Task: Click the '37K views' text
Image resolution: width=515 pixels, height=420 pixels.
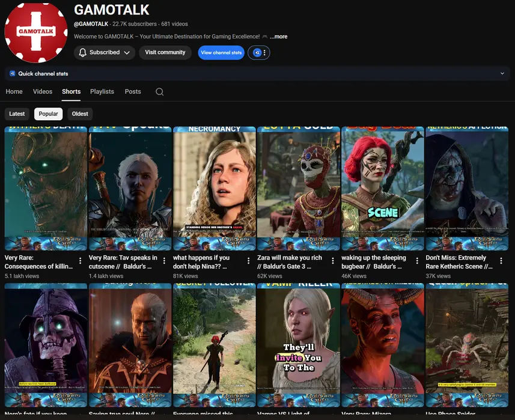Action: [438, 276]
